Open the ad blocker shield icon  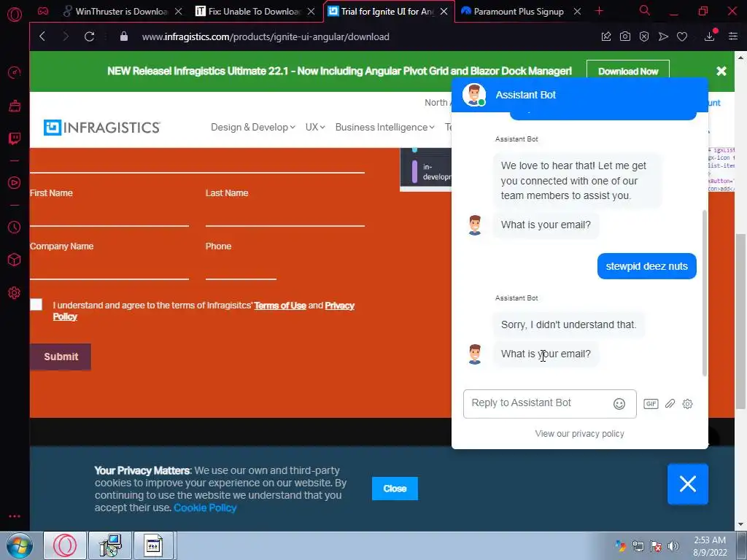[x=644, y=36]
